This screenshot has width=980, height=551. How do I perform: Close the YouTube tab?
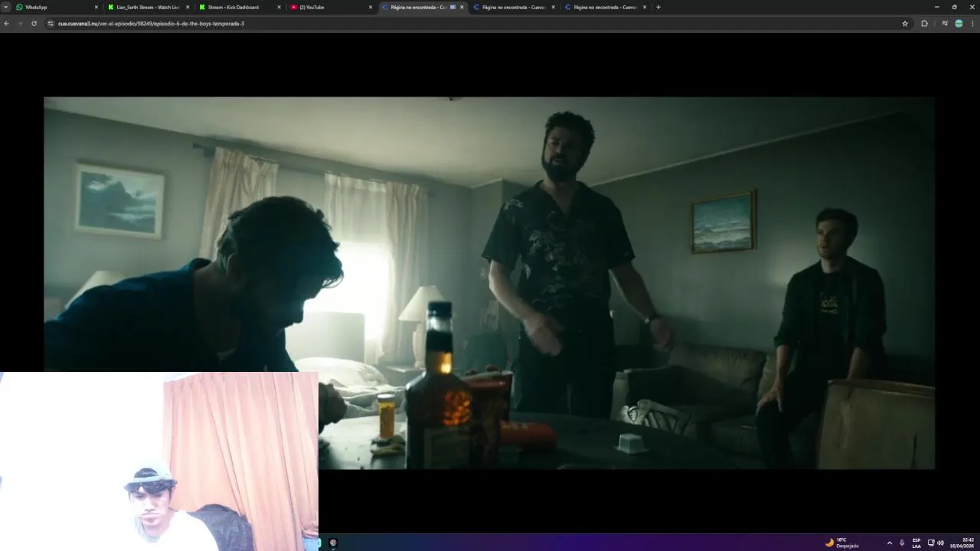[x=371, y=7]
